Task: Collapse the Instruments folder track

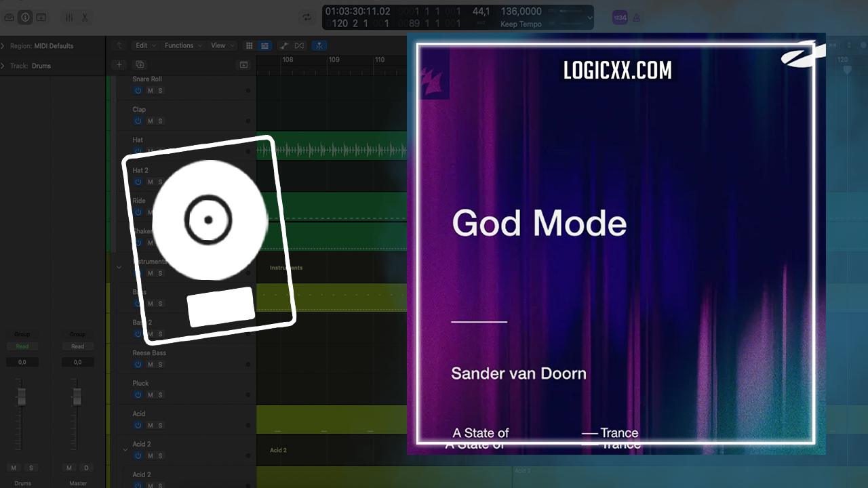Action: tap(119, 267)
